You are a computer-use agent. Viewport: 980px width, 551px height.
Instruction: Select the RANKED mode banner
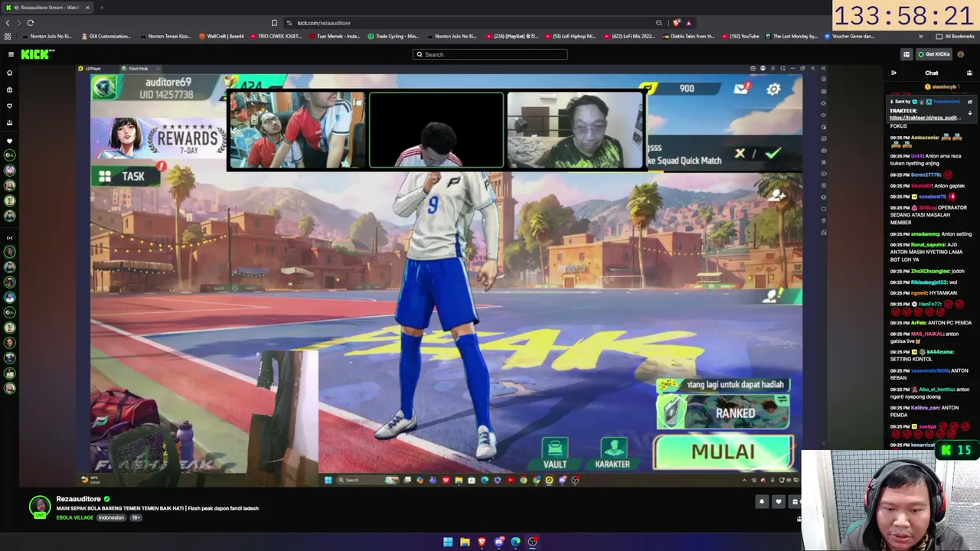(x=724, y=413)
